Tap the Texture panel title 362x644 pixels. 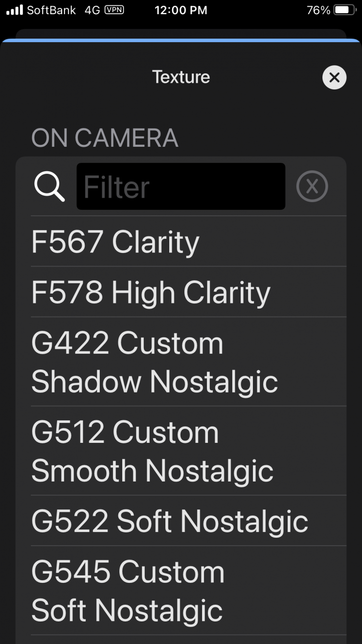click(181, 77)
